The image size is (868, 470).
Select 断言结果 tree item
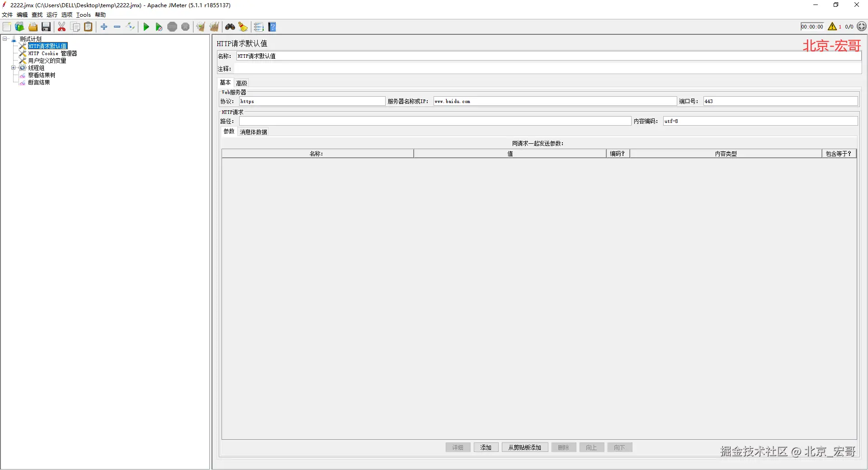[x=39, y=82]
